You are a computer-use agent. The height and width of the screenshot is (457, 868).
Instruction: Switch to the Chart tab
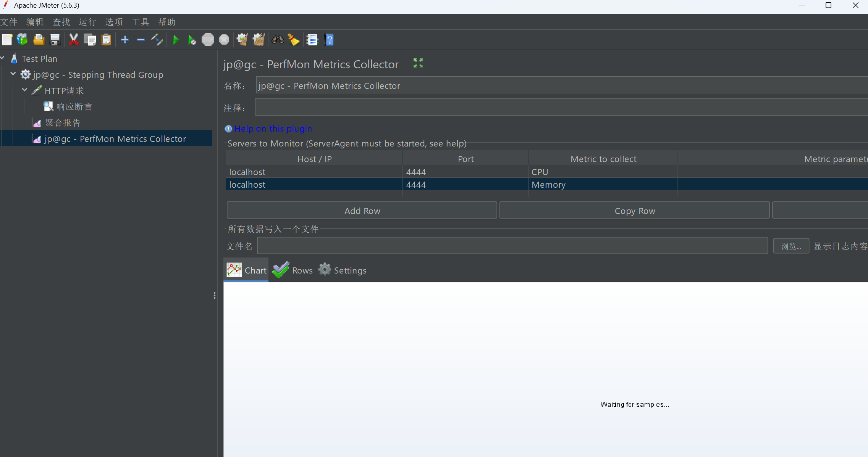[246, 270]
